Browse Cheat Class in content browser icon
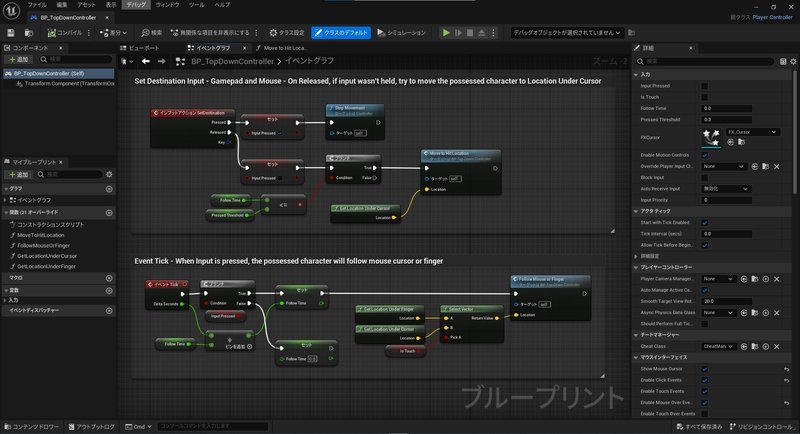Image resolution: width=800 pixels, height=434 pixels. [755, 346]
